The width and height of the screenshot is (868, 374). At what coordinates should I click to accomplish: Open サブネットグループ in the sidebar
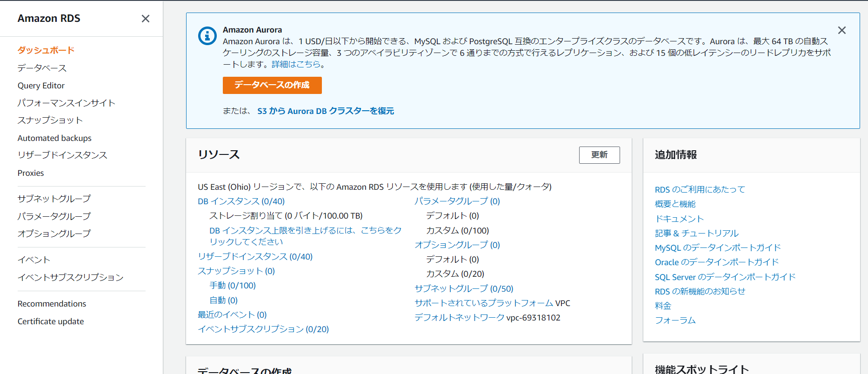pos(54,199)
